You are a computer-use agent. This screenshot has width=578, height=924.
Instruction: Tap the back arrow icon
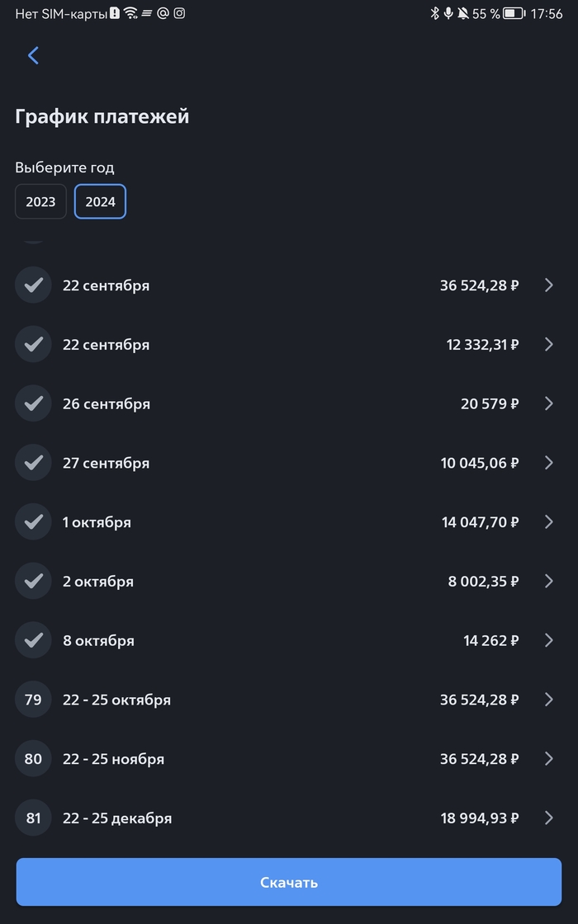point(33,55)
